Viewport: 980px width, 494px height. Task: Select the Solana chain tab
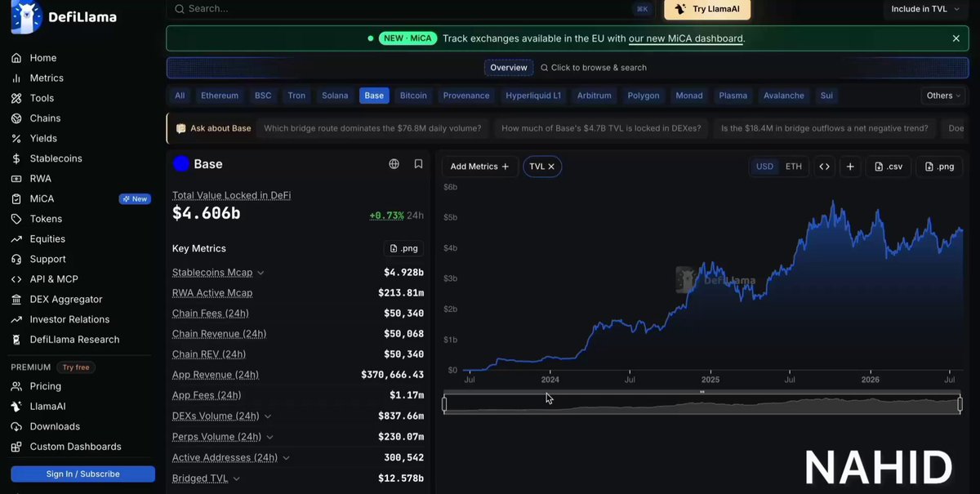tap(335, 96)
